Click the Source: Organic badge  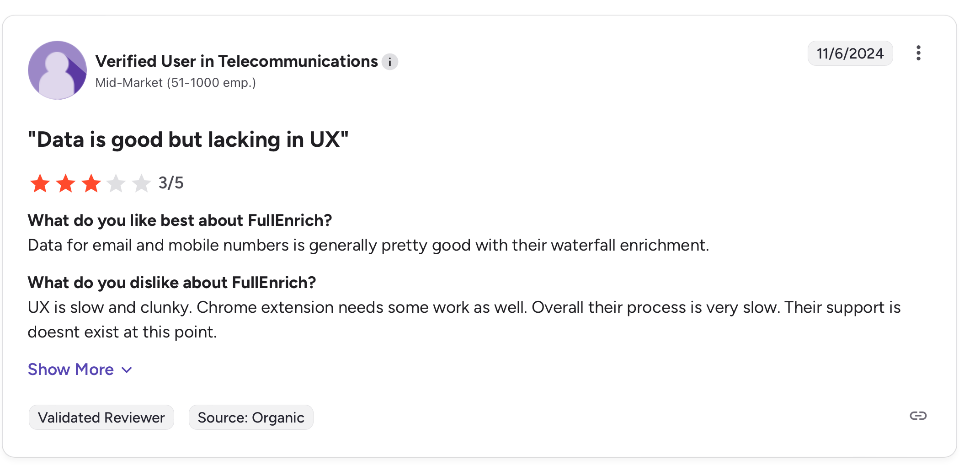point(251,417)
